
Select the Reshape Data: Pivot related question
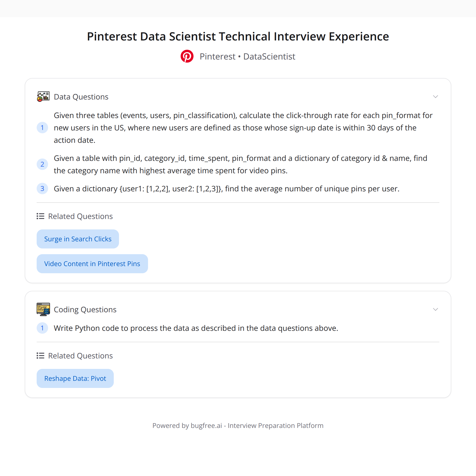[x=75, y=378]
